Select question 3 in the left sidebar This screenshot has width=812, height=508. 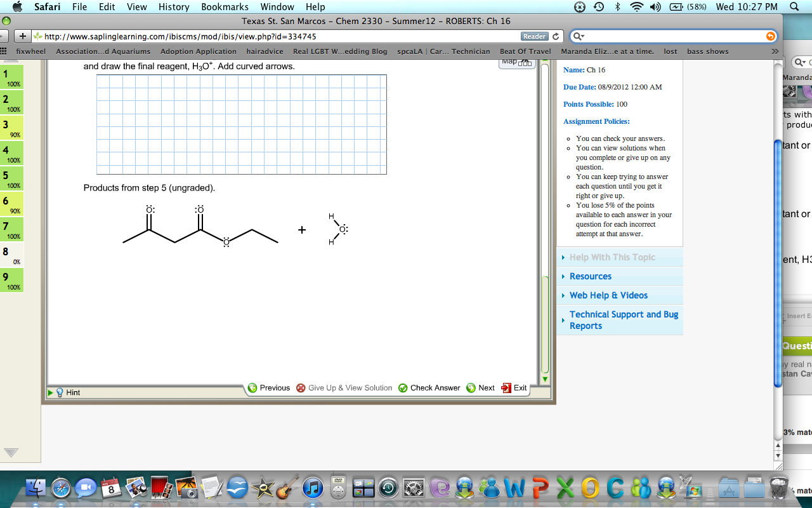click(x=11, y=129)
